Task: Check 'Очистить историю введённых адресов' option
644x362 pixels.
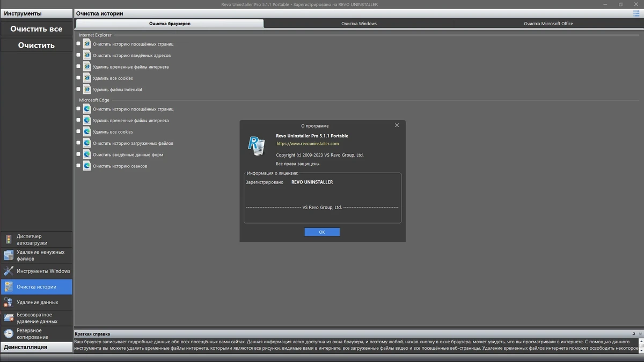Action: point(78,55)
